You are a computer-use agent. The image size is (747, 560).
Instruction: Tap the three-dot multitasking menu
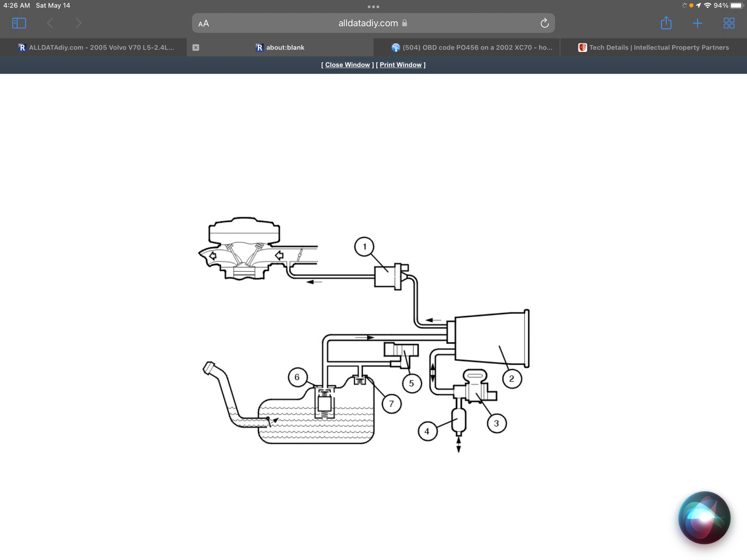click(373, 7)
